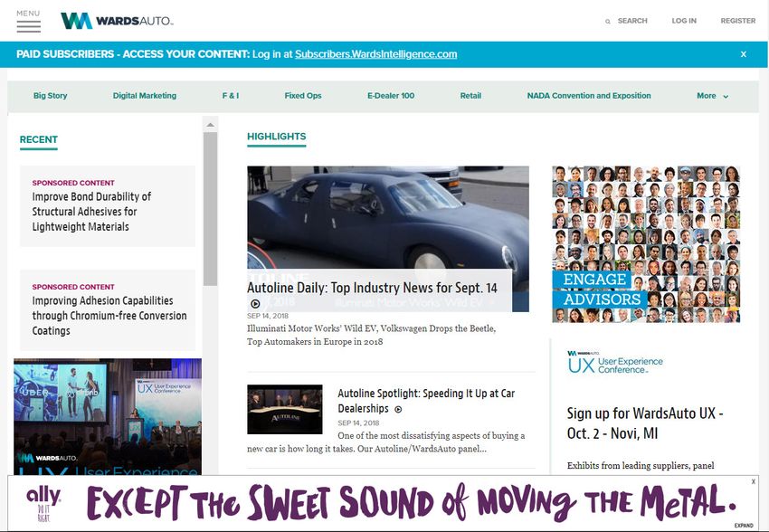Close the paid subscribers banner
The image size is (769, 532).
point(744,54)
